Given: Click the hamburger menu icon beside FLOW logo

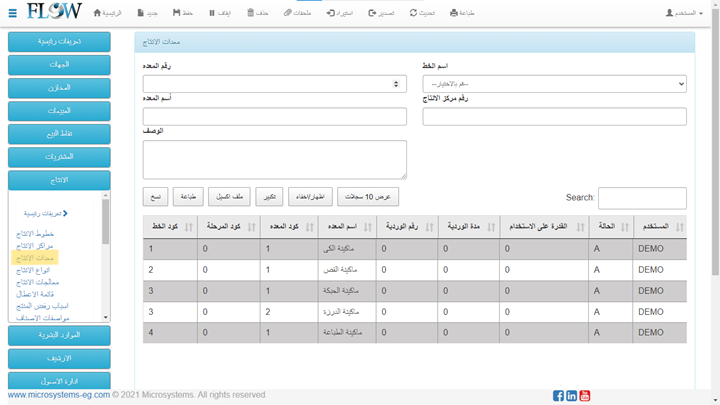Looking at the screenshot, I should click(x=13, y=13).
